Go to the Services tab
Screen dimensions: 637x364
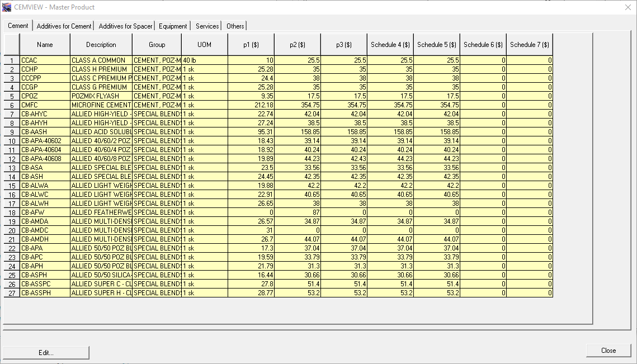point(207,26)
